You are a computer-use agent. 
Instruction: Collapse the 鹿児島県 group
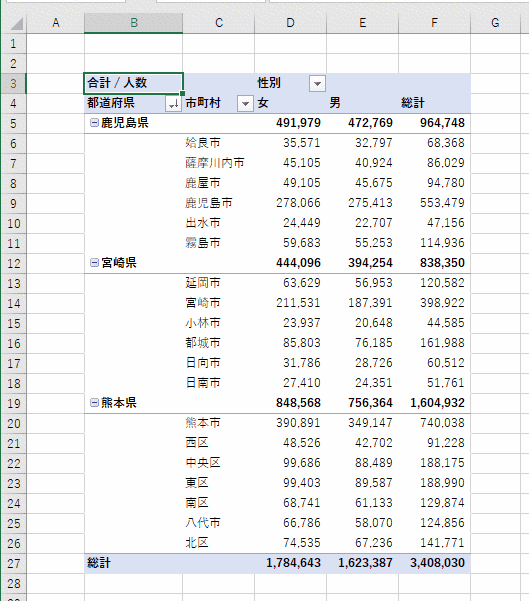coord(94,123)
